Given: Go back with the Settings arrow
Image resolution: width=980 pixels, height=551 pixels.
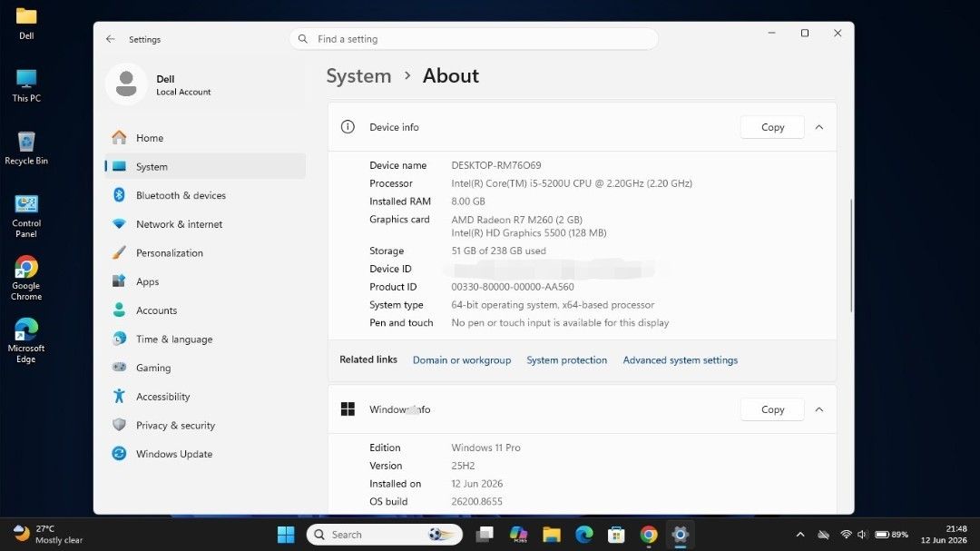Looking at the screenshot, I should [x=111, y=39].
